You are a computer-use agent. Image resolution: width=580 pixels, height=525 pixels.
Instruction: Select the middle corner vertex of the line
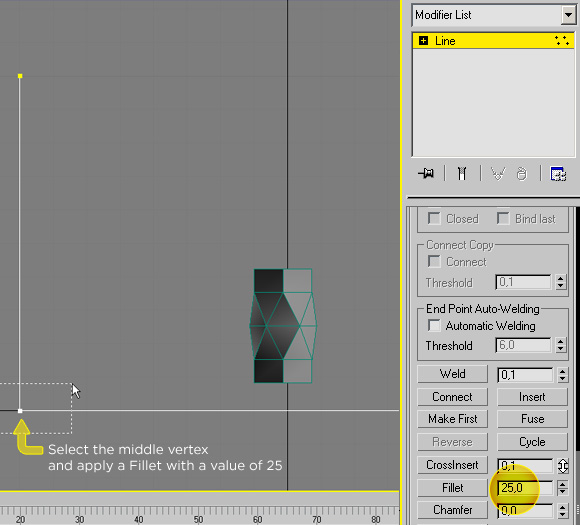coord(20,411)
